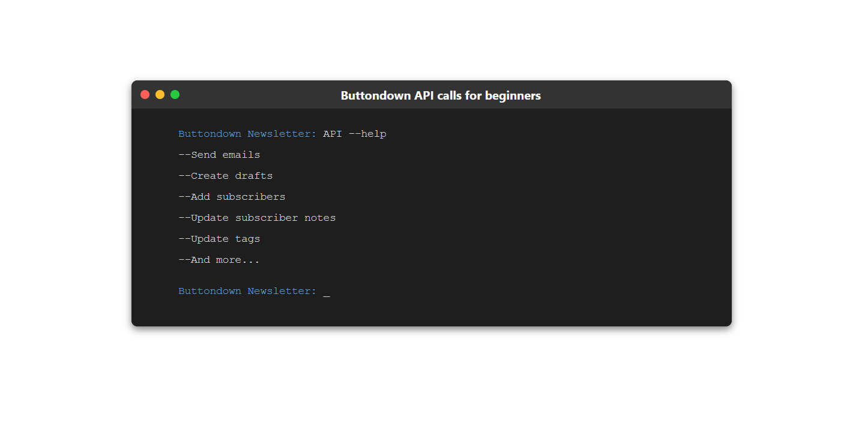The image size is (868, 426).
Task: Click empty title bar area right of title
Action: click(x=636, y=96)
